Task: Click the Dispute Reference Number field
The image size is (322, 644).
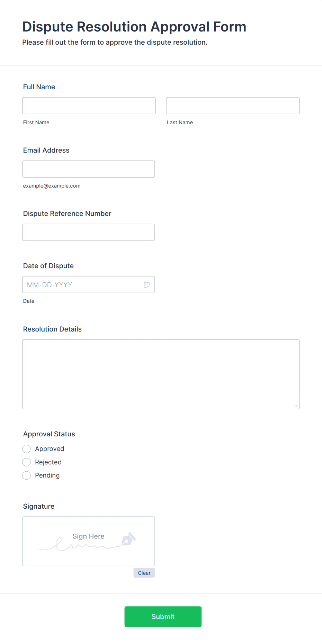Action: (89, 232)
